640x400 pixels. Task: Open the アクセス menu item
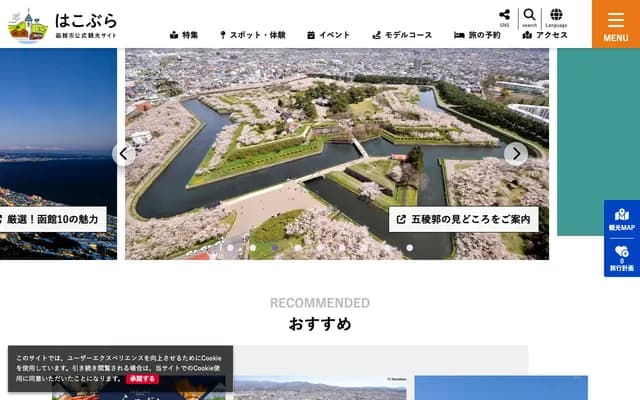(x=545, y=35)
